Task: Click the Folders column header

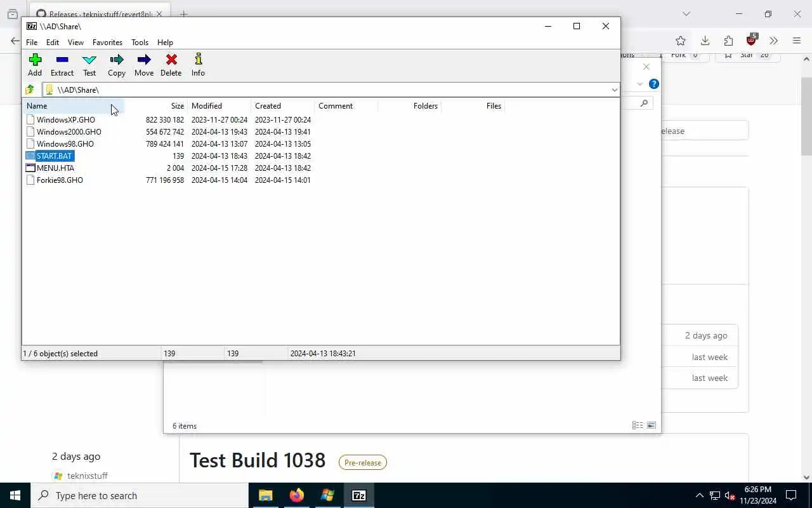Action: [410, 106]
